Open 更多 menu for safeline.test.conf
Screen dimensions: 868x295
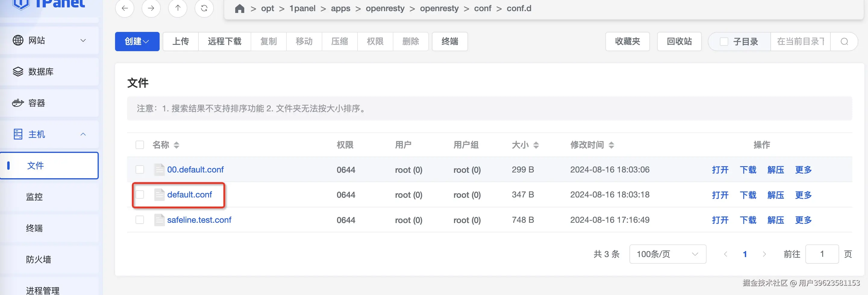click(803, 220)
